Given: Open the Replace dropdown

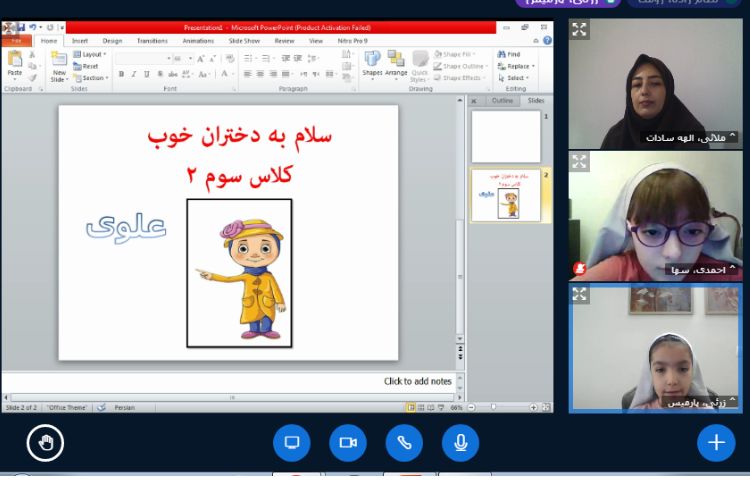Looking at the screenshot, I should (516, 66).
